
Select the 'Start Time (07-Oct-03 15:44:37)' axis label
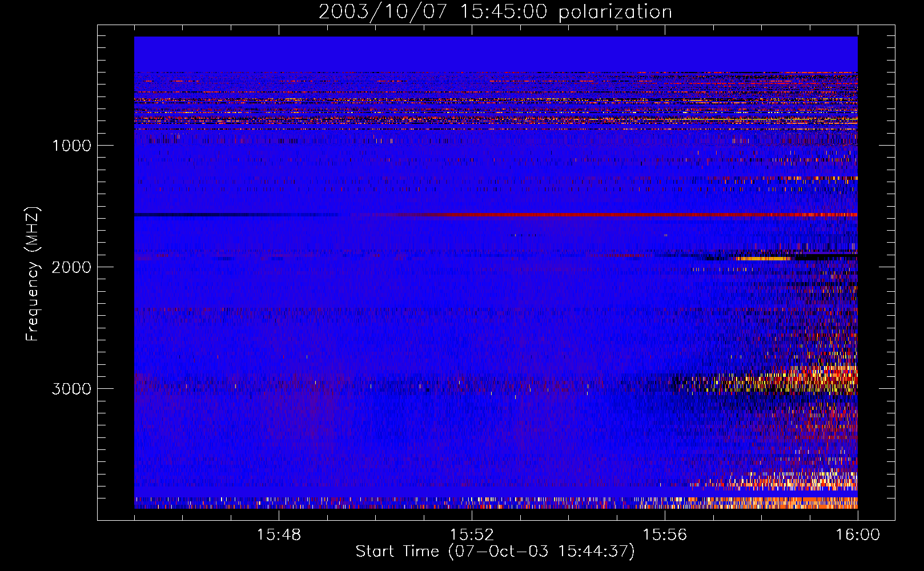[495, 552]
